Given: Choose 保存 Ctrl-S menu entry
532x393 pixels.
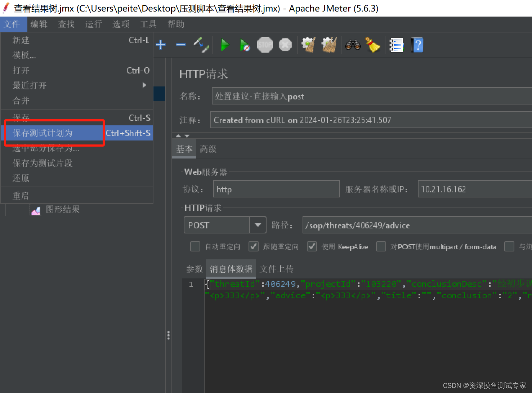Looking at the screenshot, I should tap(77, 118).
